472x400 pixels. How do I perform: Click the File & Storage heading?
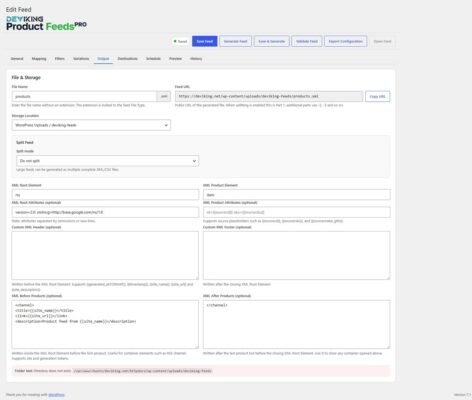pyautogui.click(x=26, y=77)
